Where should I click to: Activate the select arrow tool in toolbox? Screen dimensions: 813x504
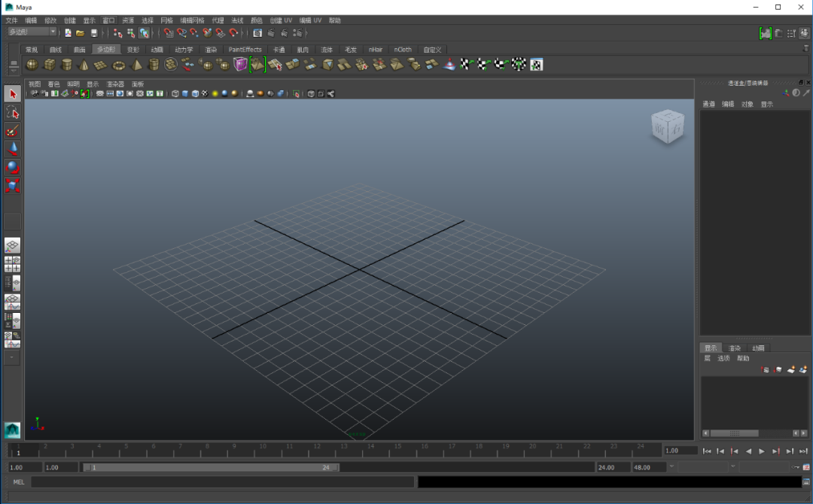(x=13, y=94)
